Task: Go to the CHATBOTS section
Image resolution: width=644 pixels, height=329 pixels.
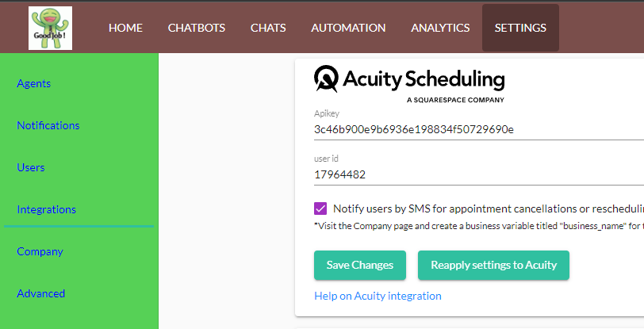Action: click(197, 28)
